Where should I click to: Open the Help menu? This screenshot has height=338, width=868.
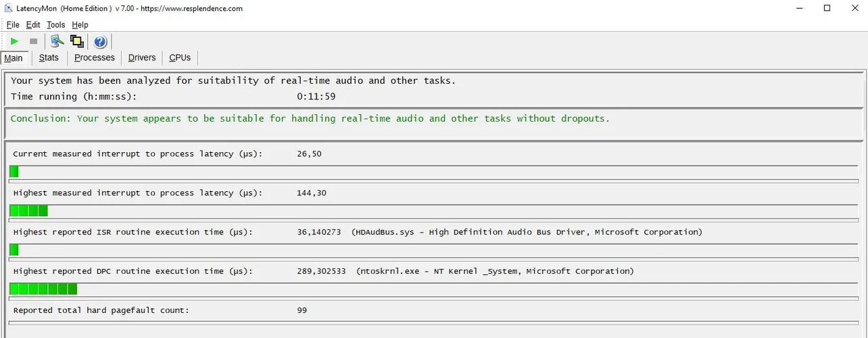click(80, 25)
